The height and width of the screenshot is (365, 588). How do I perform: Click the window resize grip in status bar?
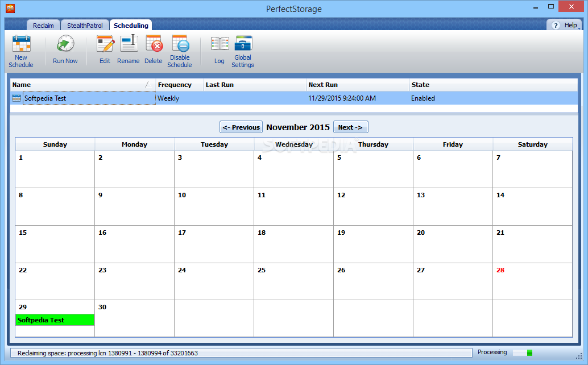pyautogui.click(x=579, y=355)
